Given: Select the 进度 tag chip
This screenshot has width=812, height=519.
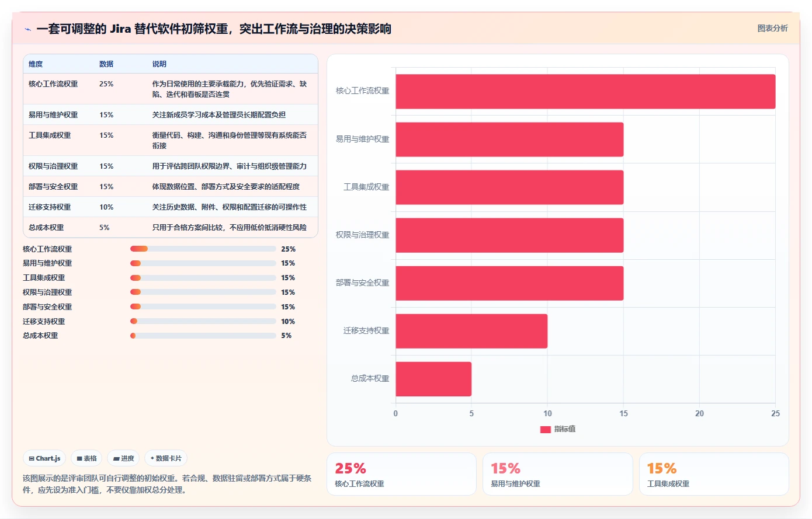Looking at the screenshot, I should [x=123, y=458].
